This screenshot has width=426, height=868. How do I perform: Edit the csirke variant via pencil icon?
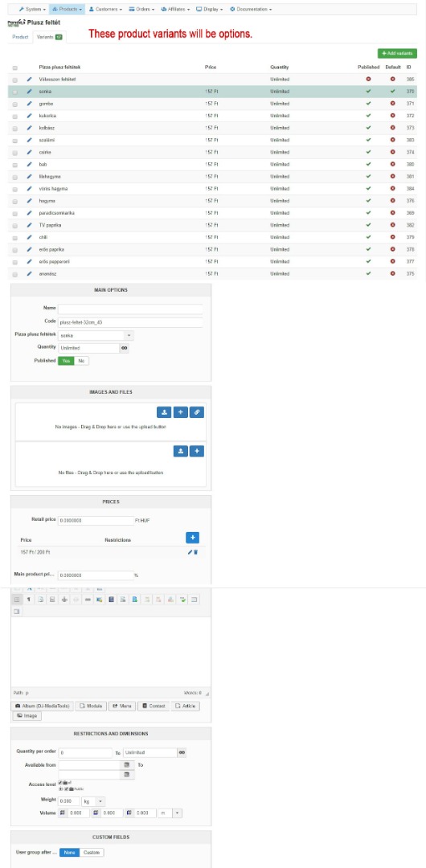pyautogui.click(x=30, y=152)
